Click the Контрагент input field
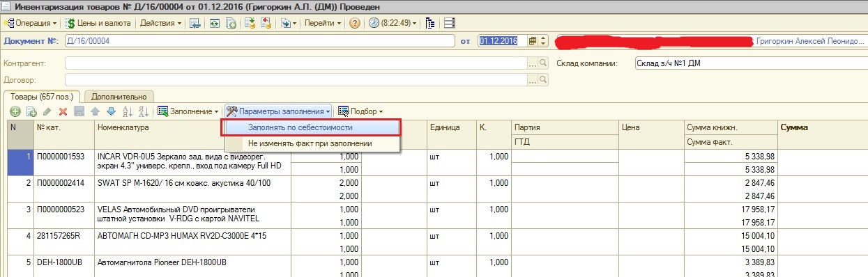Viewport: 868px width, 277px height. (296, 63)
